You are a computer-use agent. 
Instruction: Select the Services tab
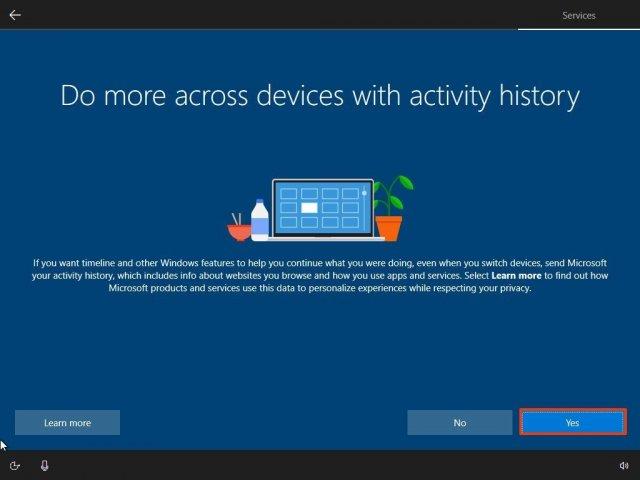tap(578, 16)
